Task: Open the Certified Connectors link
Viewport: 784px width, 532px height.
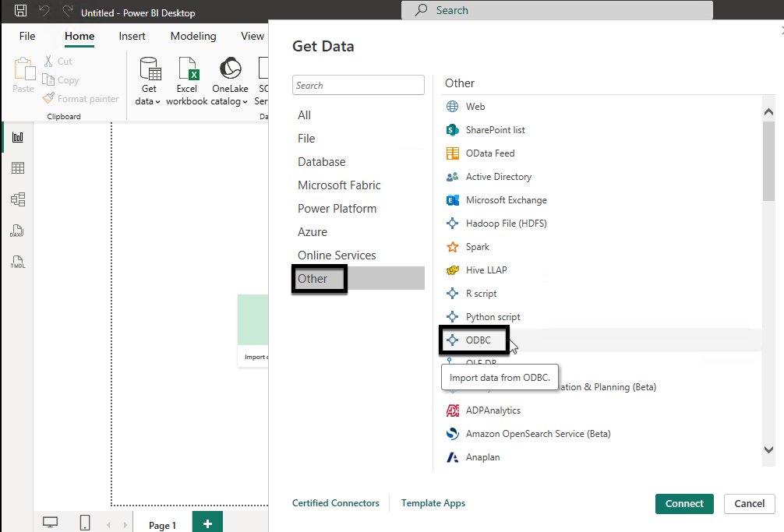Action: point(336,502)
